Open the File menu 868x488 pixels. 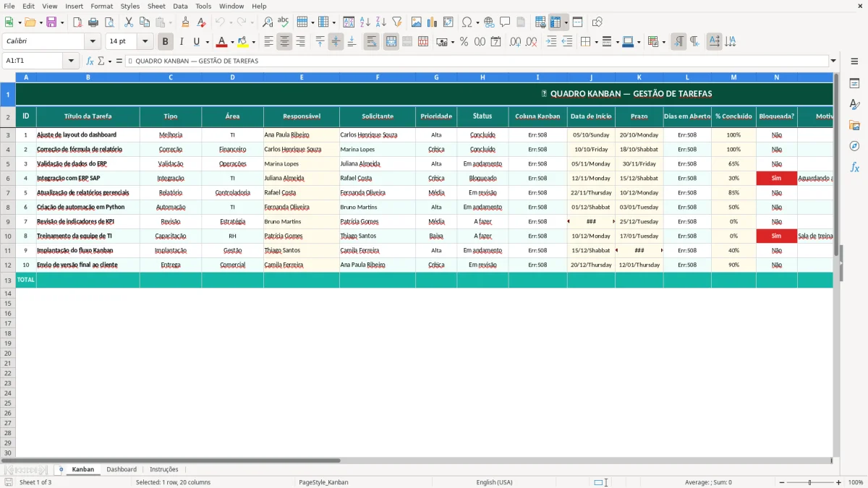tap(9, 6)
